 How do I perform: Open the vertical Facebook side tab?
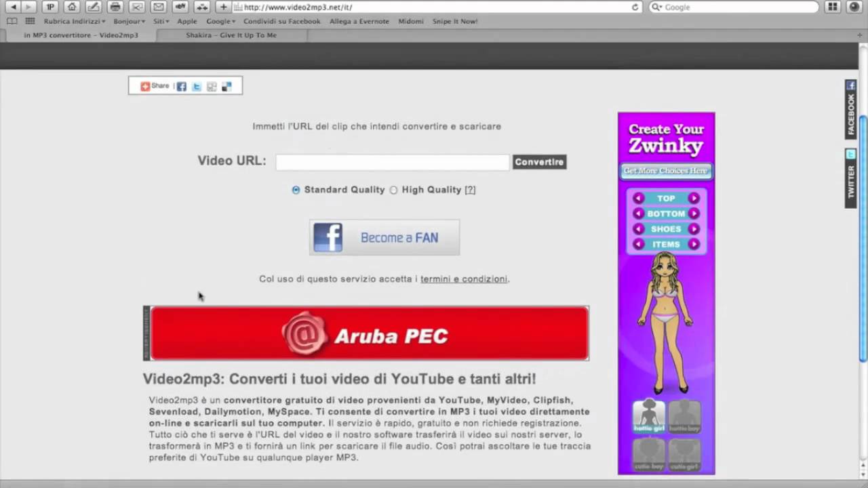click(x=850, y=108)
